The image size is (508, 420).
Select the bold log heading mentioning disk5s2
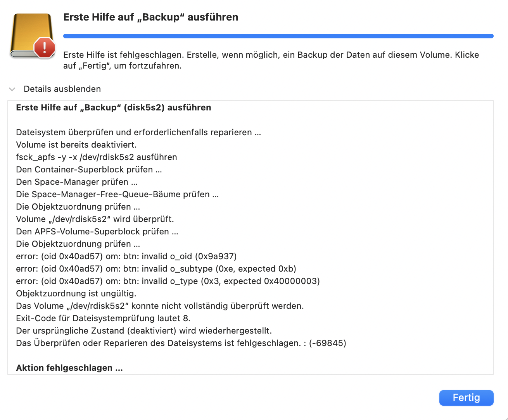point(113,108)
